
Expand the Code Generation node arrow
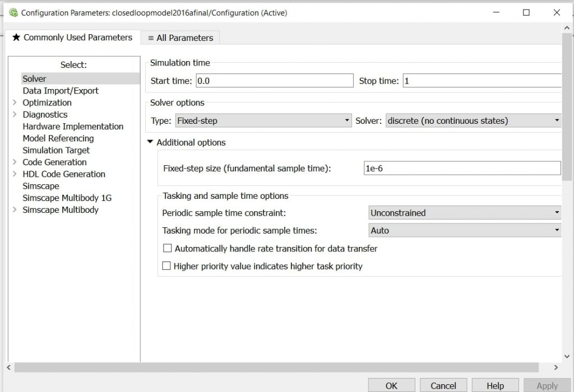(x=15, y=162)
